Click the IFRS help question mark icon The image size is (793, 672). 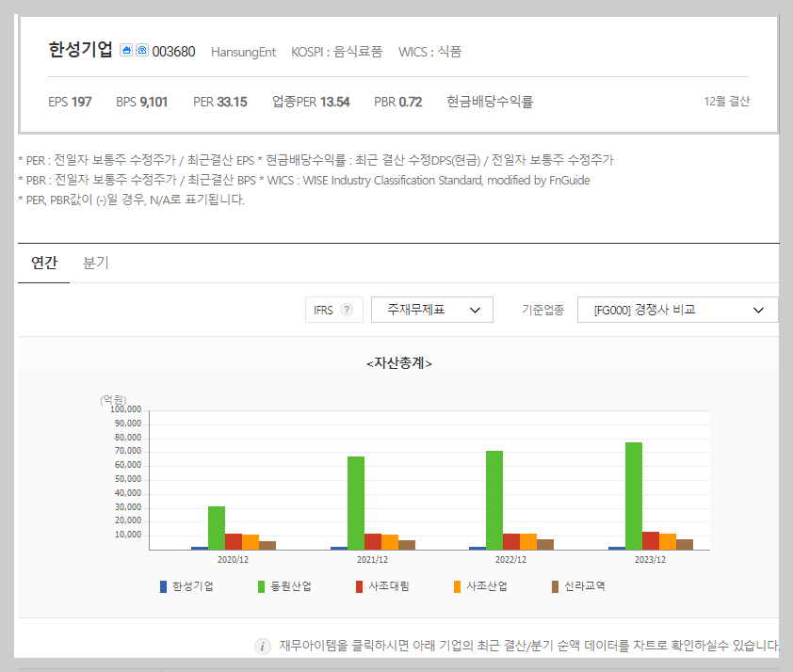[x=347, y=310]
